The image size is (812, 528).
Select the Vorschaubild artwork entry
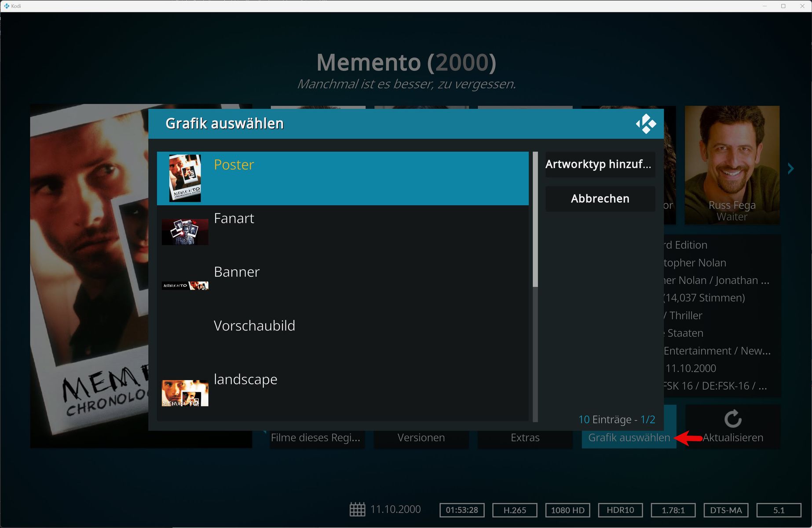click(343, 339)
